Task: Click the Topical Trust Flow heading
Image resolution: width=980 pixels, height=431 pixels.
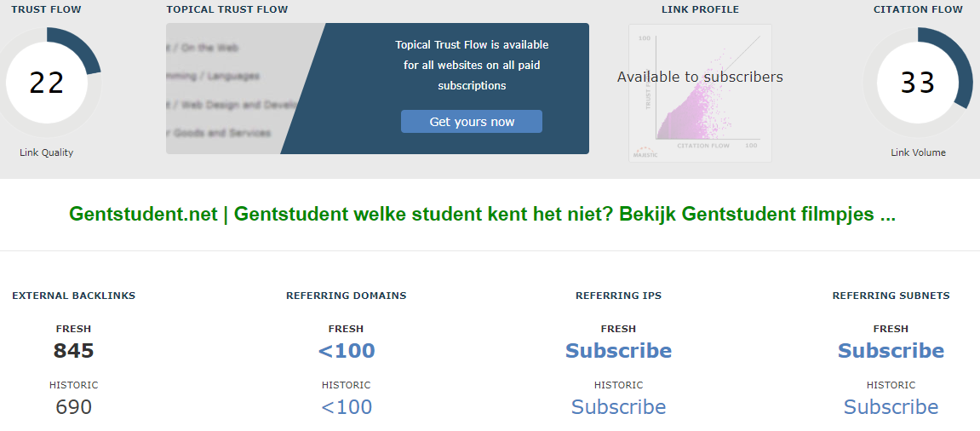Action: pyautogui.click(x=226, y=9)
